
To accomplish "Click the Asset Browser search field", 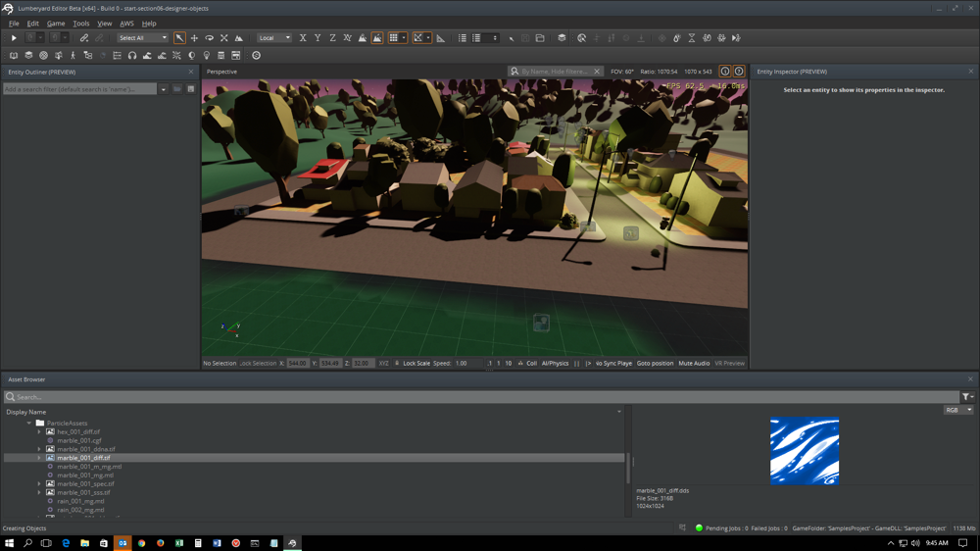I will click(x=481, y=397).
